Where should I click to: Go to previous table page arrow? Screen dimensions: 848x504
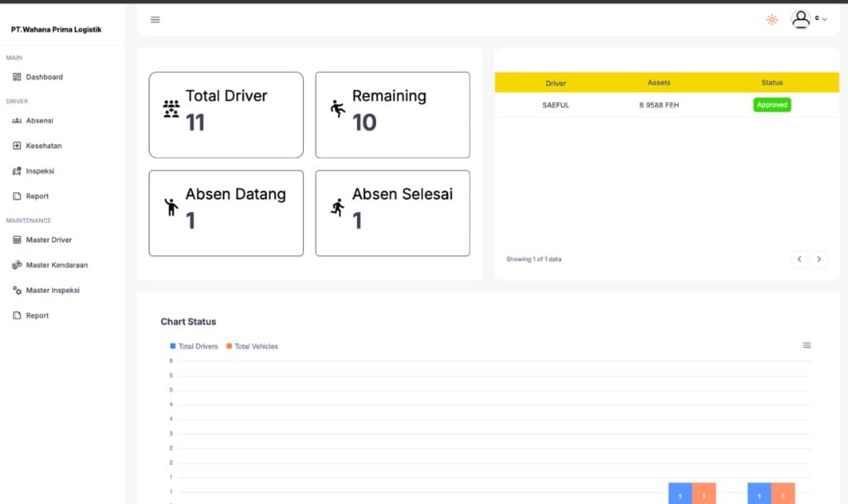point(799,259)
